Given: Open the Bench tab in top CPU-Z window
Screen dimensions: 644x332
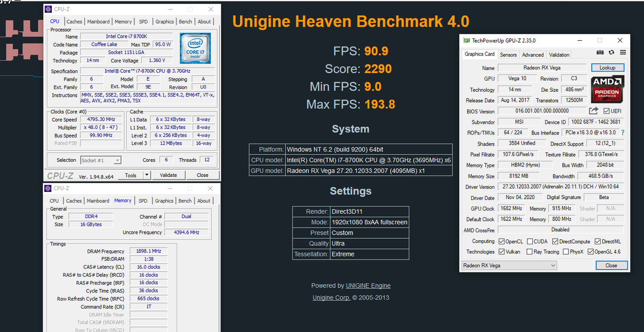Looking at the screenshot, I should coord(186,22).
